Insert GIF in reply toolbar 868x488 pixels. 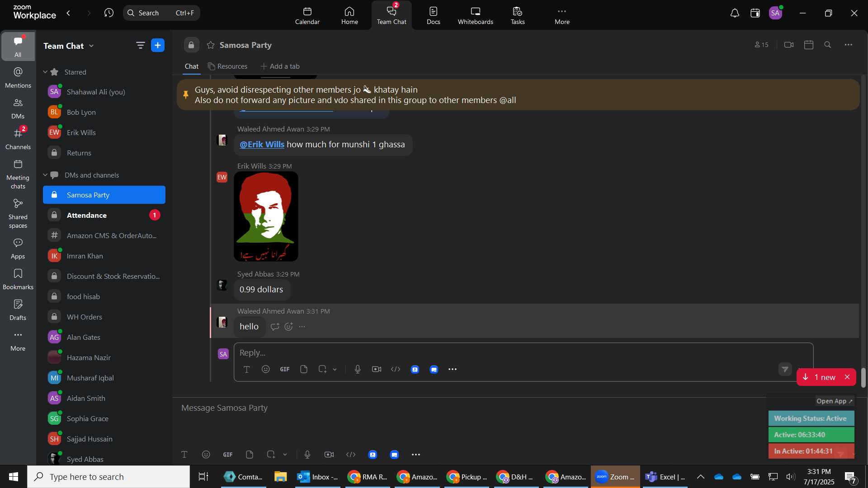point(285,370)
